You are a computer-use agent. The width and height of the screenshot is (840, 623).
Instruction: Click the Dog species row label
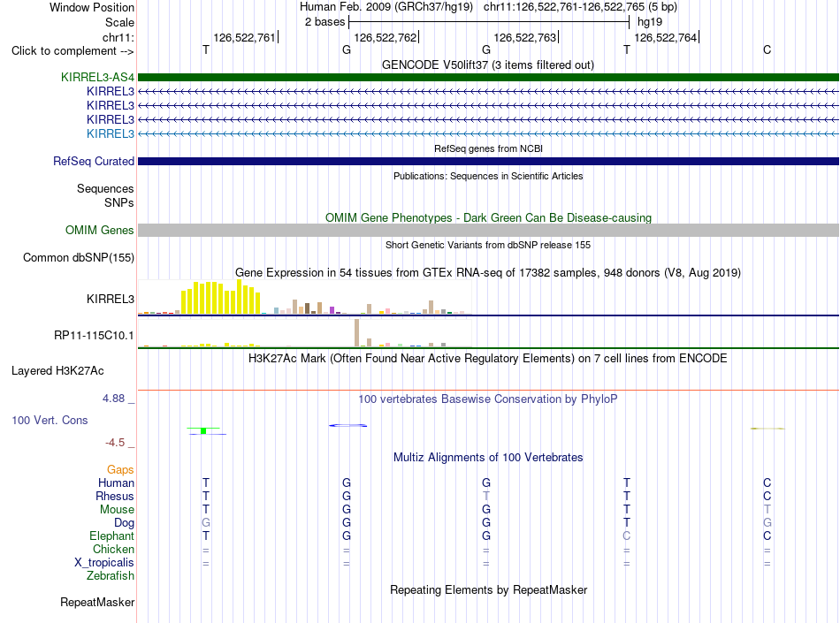(124, 523)
